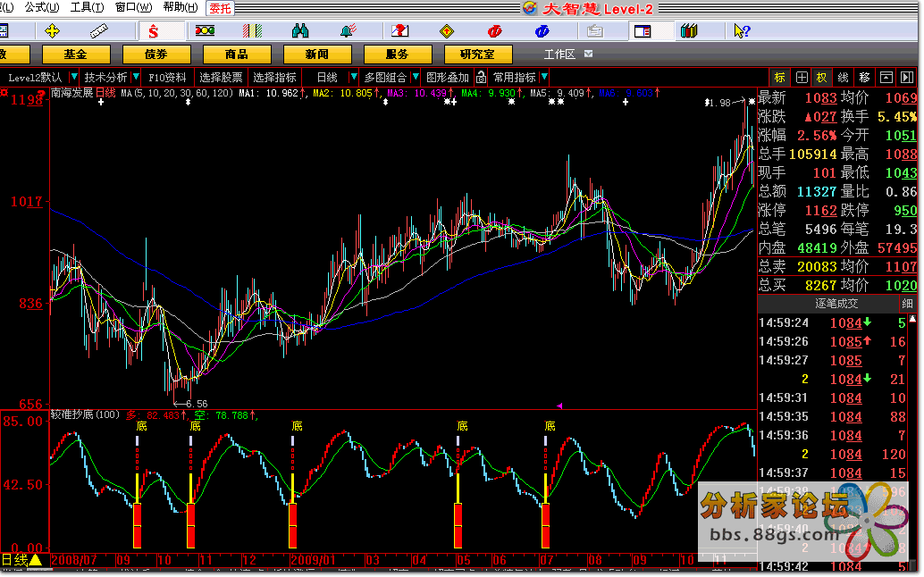This screenshot has width=924, height=577.
Task: Open the books library icon
Action: click(x=689, y=31)
